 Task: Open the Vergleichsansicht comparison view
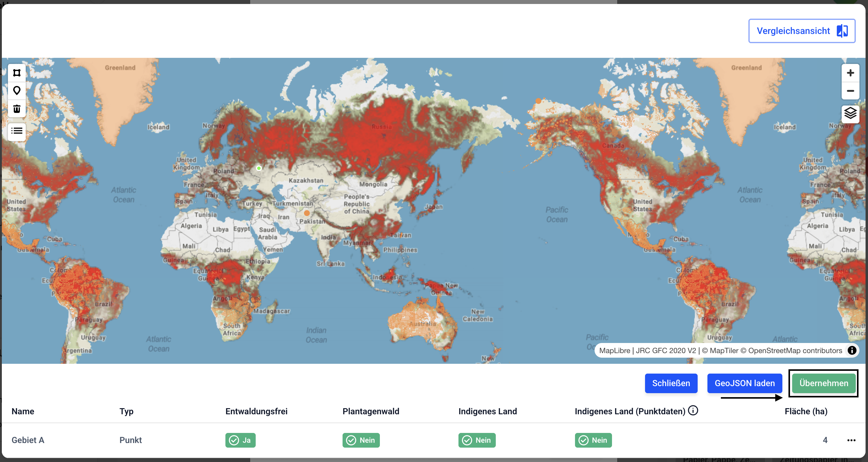click(x=802, y=31)
